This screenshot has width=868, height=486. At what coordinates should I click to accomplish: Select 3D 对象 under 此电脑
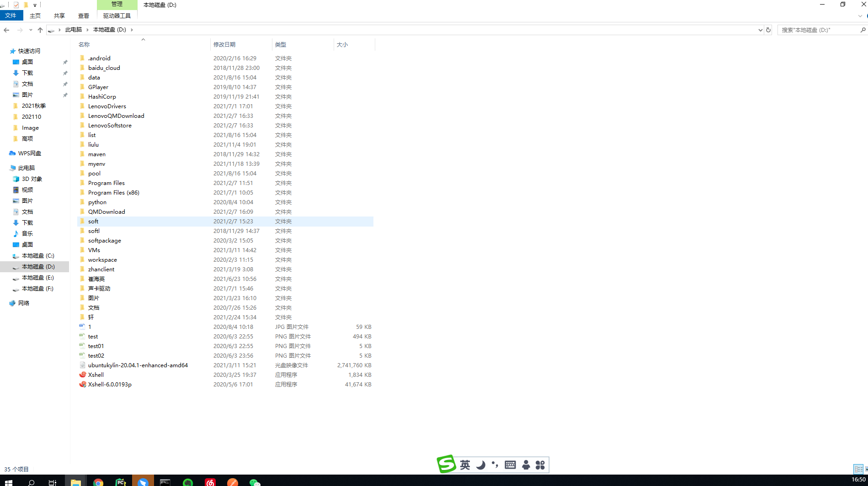(x=32, y=179)
